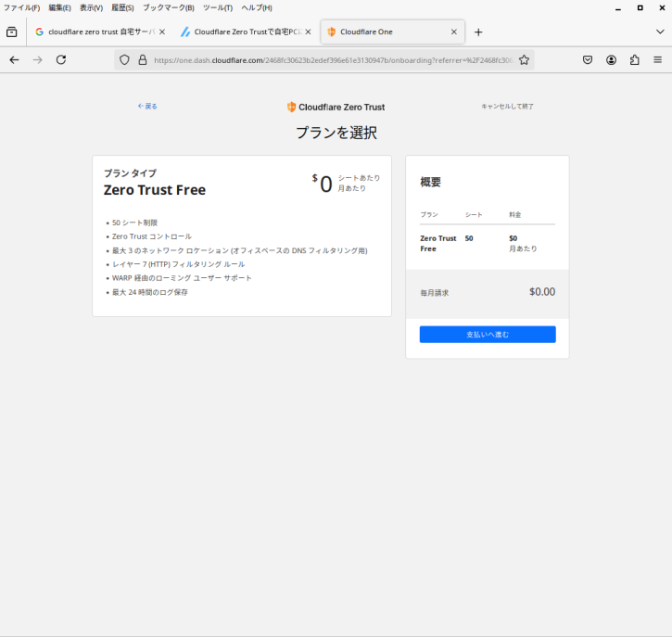This screenshot has width=672, height=637.
Task: Close the Cloudflare One tab
Action: [454, 32]
